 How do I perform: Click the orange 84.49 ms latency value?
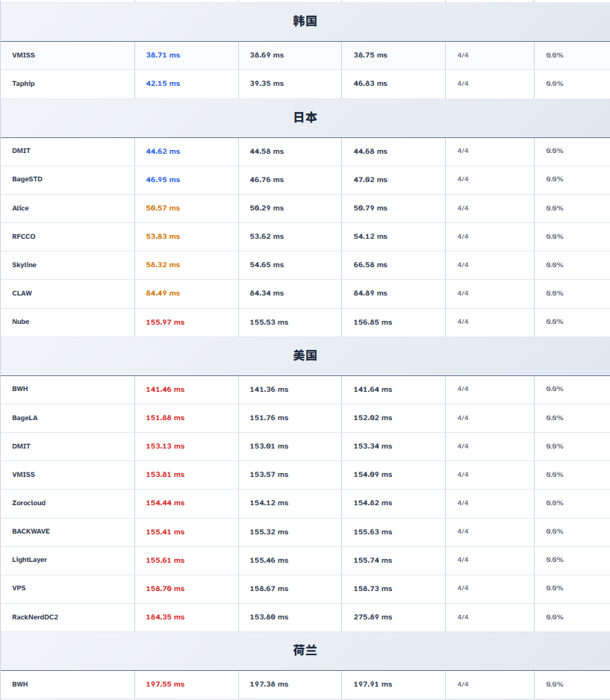click(163, 293)
